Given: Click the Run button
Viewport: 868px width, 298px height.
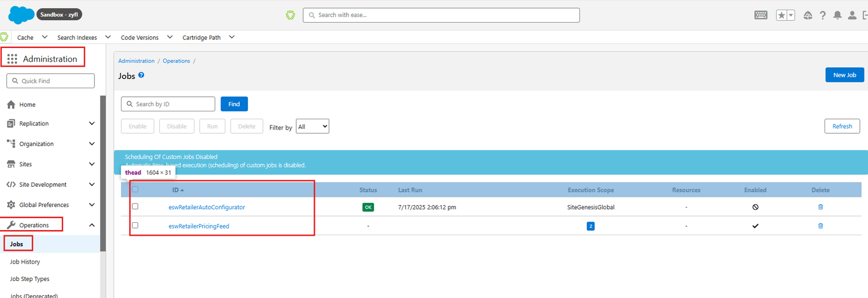Looking at the screenshot, I should click(x=212, y=126).
